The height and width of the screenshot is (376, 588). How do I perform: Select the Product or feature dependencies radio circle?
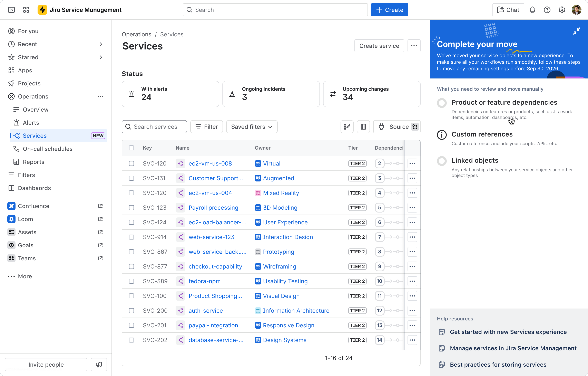coord(442,103)
